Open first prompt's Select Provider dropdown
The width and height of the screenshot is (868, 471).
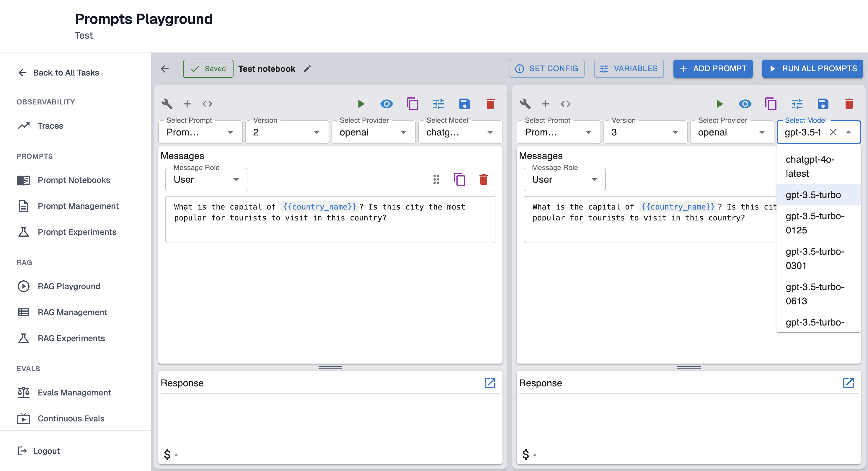pos(373,133)
